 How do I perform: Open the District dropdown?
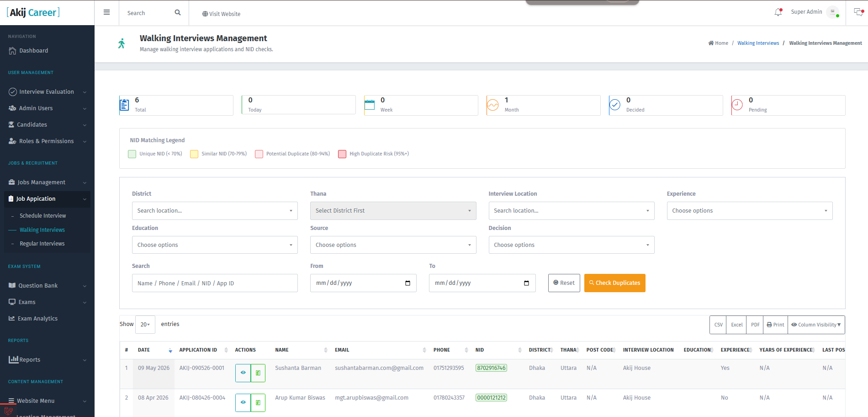click(215, 211)
